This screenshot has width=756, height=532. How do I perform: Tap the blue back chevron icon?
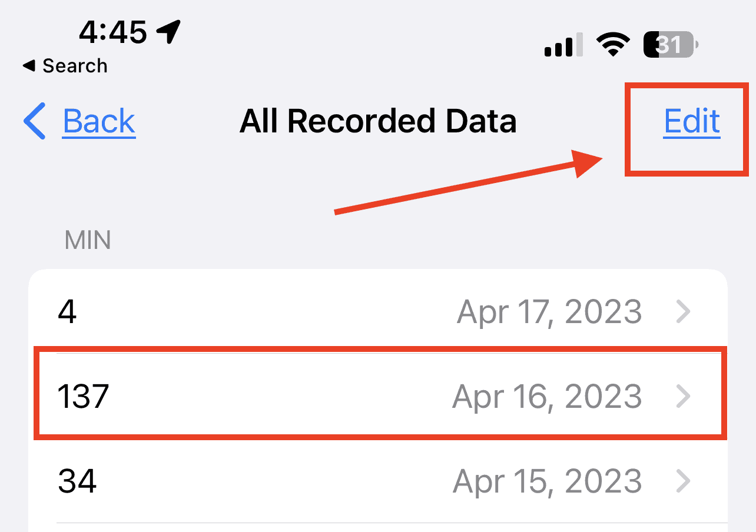click(34, 121)
